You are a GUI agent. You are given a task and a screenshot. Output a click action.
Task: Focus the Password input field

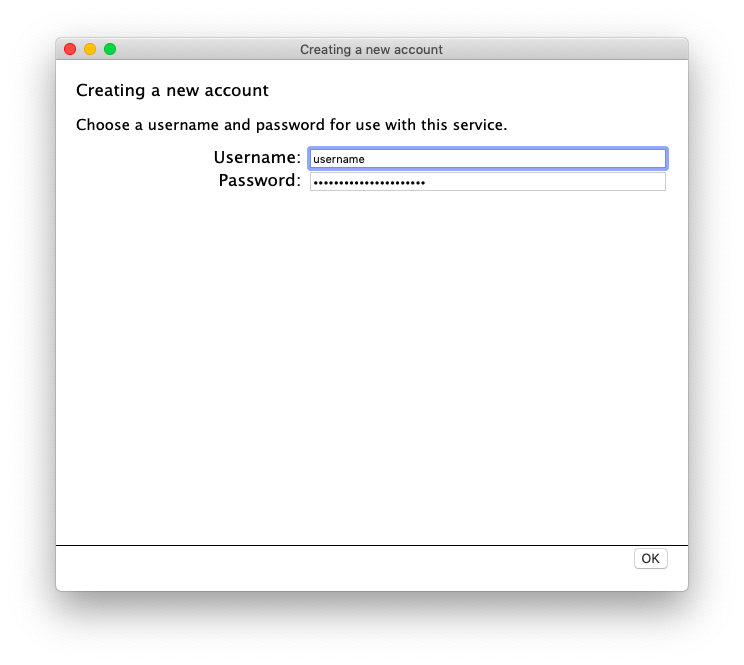(488, 182)
